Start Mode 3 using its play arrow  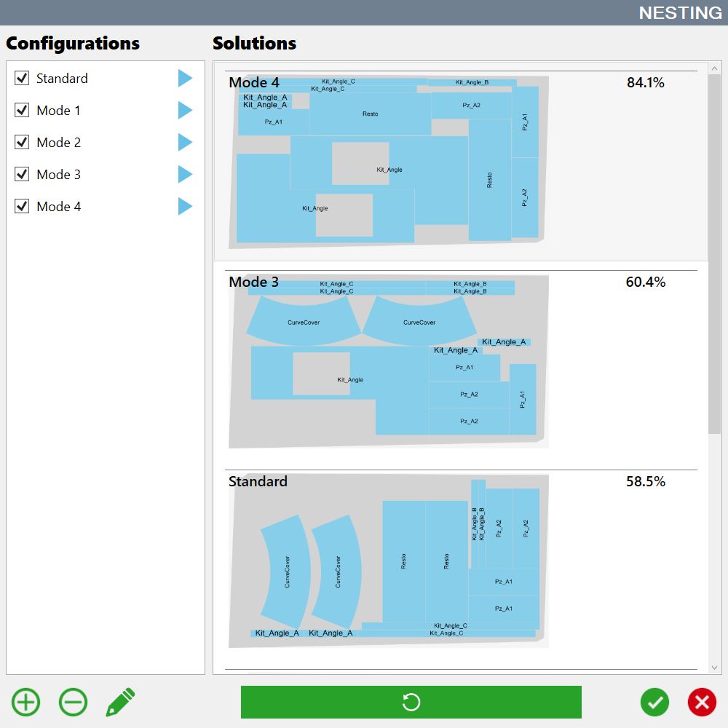(185, 174)
